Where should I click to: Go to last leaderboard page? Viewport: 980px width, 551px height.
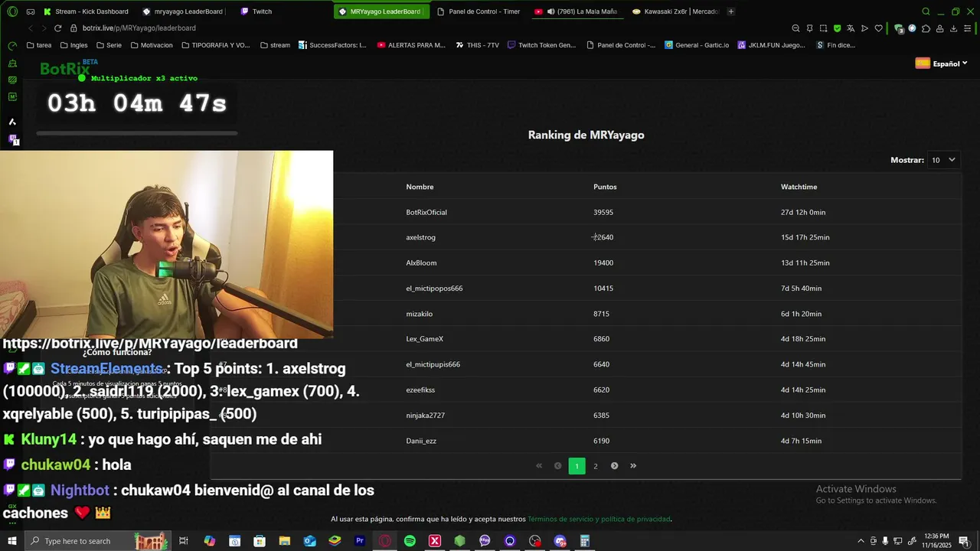point(633,465)
